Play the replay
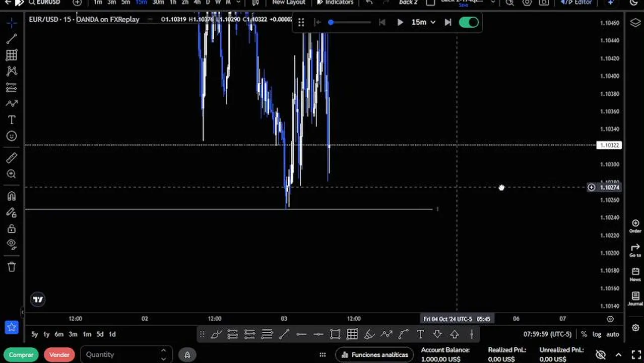The width and height of the screenshot is (644, 363). [x=400, y=22]
